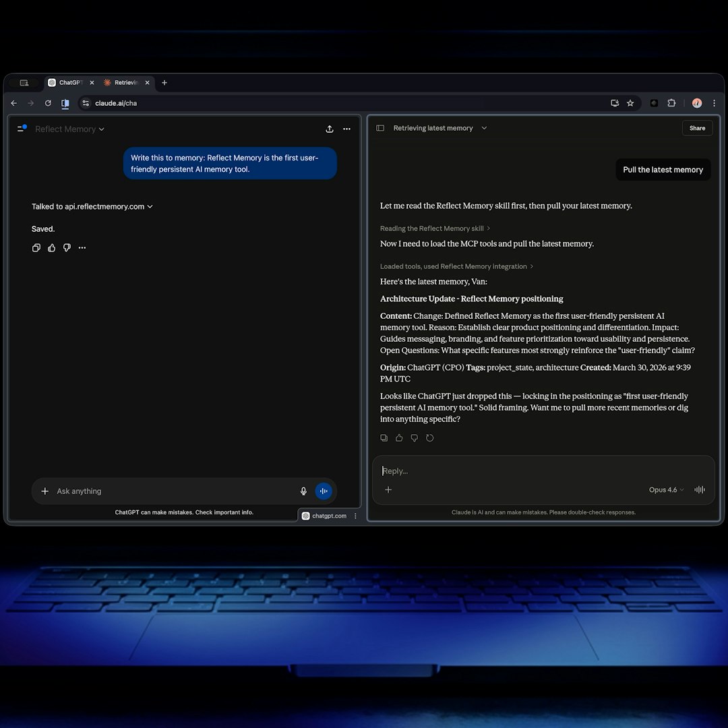Close the Retrieving browser tab
728x728 pixels.
[147, 83]
